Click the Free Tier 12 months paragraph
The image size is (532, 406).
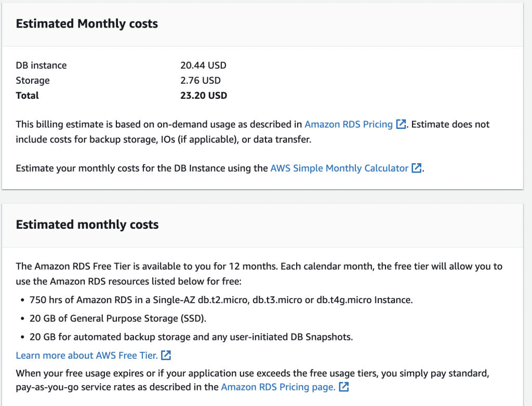259,272
